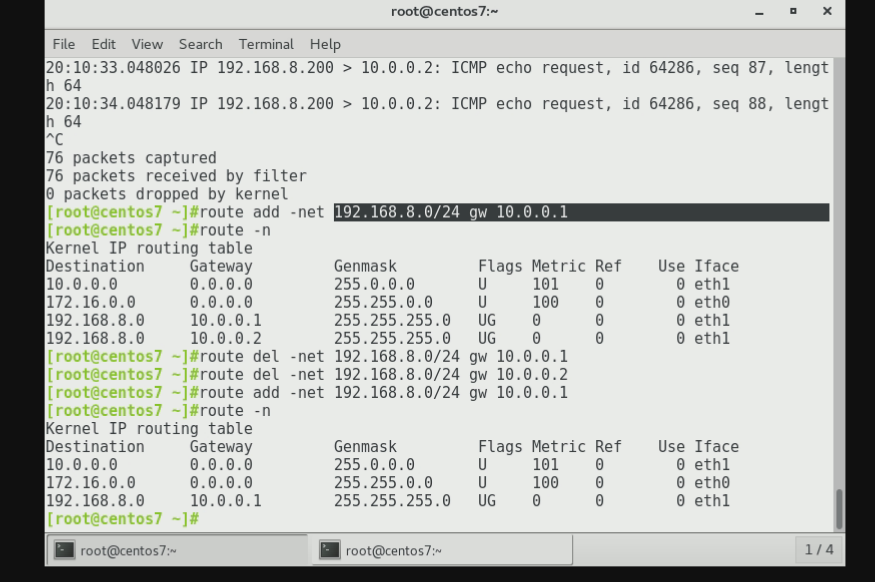Screen dimensions: 875x582
Task: Click second root@centos7 taskbar terminal icon
Action: pos(330,550)
